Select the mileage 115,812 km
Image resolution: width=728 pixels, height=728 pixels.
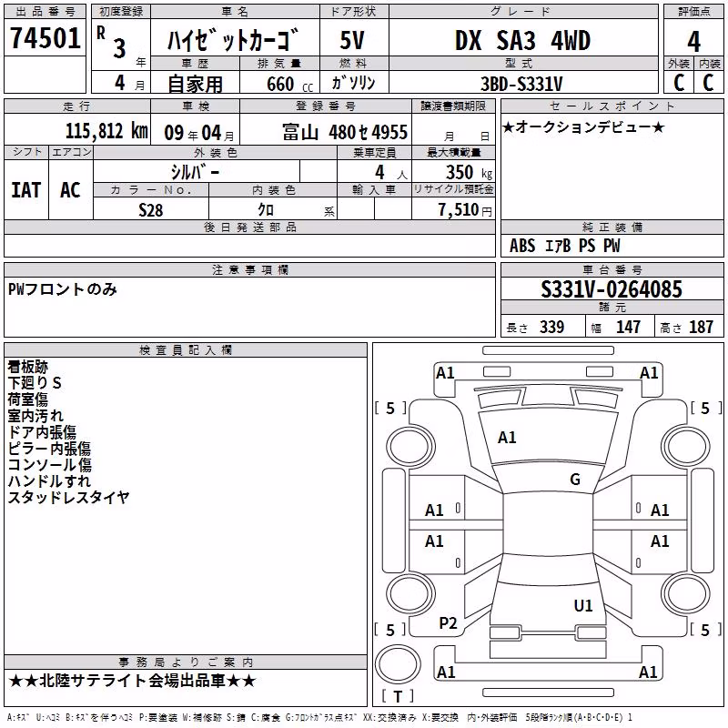(106, 131)
